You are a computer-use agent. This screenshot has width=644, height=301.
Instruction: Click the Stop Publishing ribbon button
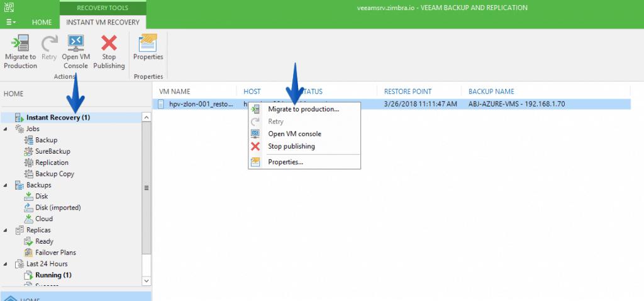pos(109,52)
